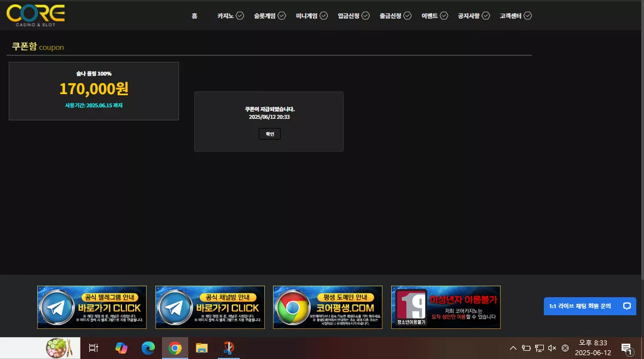Viewport: 644px width, 359px height.
Task: Click the CORE Casino & Slot logo
Action: pyautogui.click(x=36, y=16)
